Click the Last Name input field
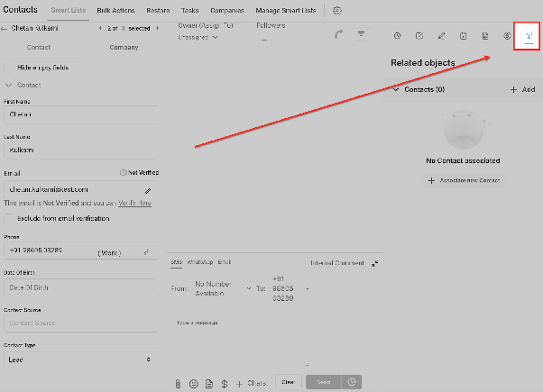The width and height of the screenshot is (543, 392). (81, 150)
